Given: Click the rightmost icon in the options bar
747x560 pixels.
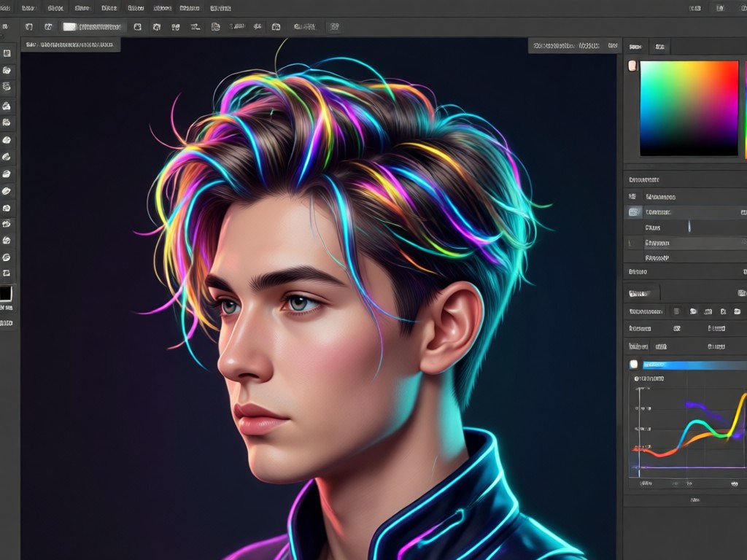Looking at the screenshot, I should pyautogui.click(x=334, y=27).
